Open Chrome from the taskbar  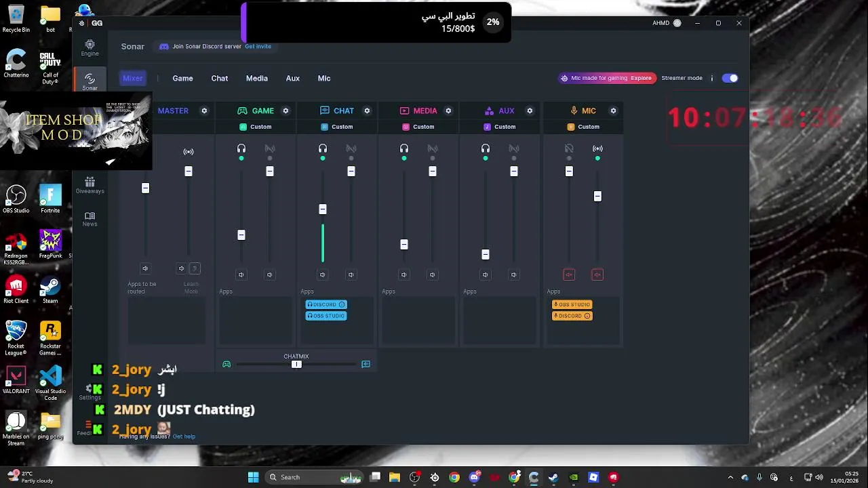click(454, 477)
